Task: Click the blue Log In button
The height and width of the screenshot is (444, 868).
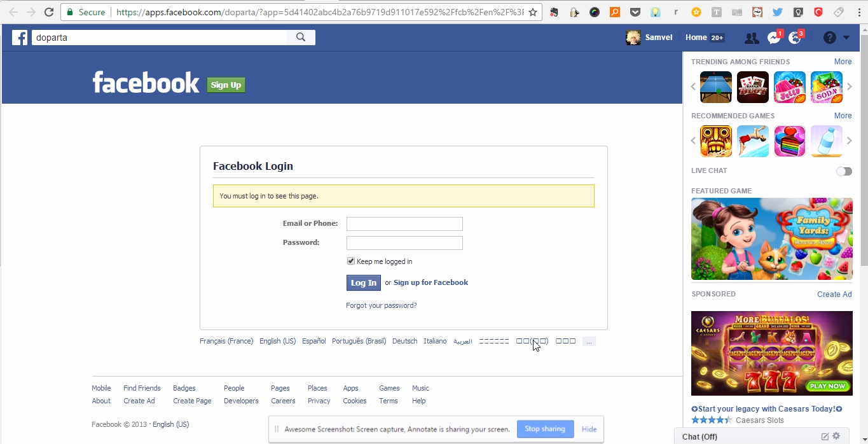Action: coord(363,283)
